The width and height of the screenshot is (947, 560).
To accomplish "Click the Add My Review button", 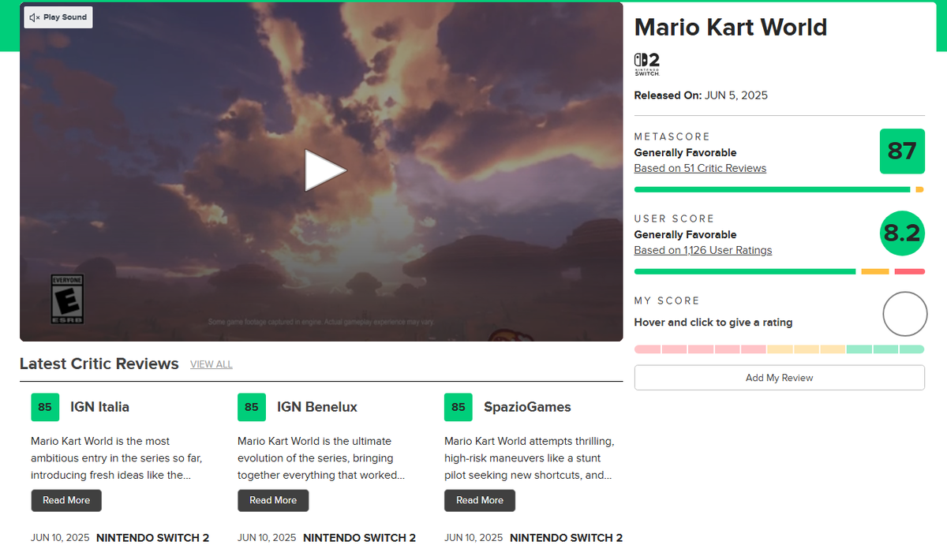I will pyautogui.click(x=779, y=377).
